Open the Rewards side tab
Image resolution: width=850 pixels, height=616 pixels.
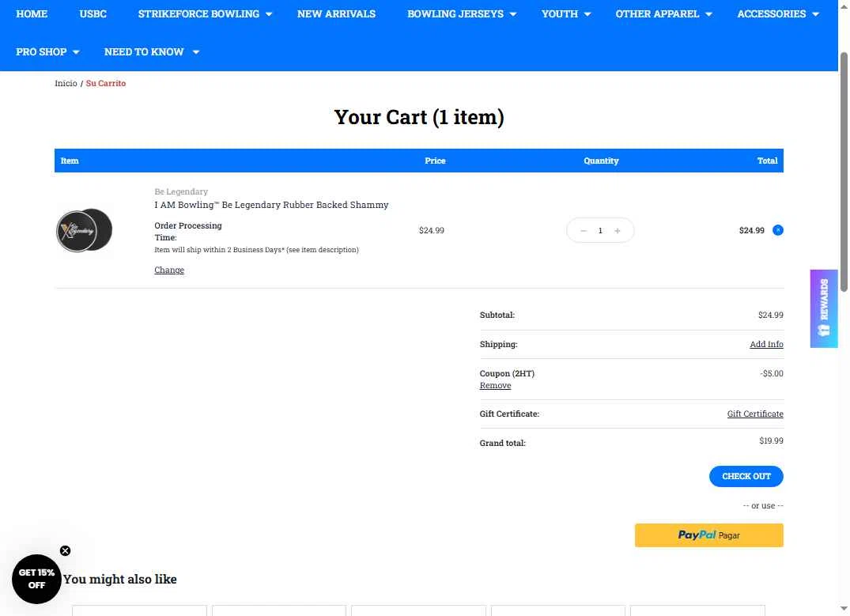(x=823, y=308)
